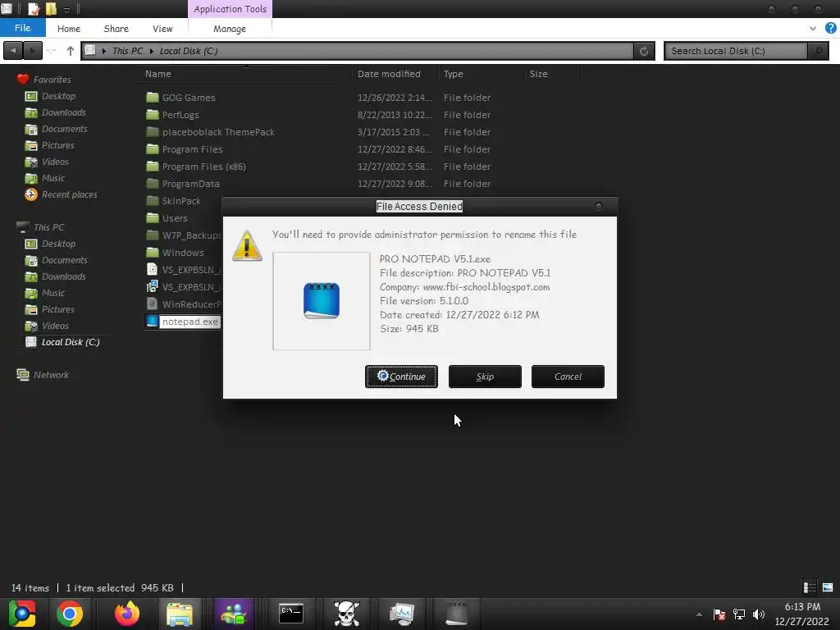Image resolution: width=840 pixels, height=630 pixels.
Task: Switch to Details view icon in status bar
Action: (810, 587)
